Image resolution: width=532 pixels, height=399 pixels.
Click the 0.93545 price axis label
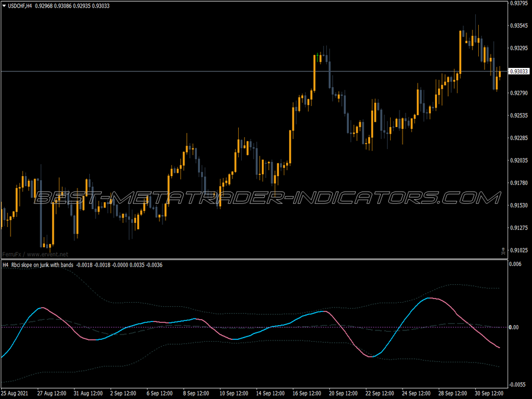[519, 26]
